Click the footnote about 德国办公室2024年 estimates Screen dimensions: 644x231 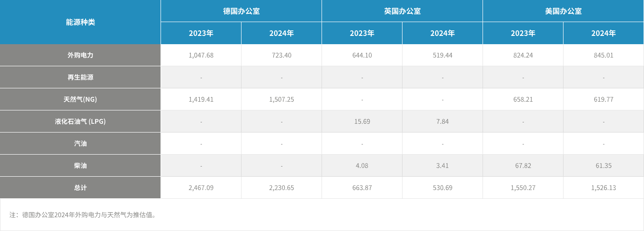click(x=83, y=215)
